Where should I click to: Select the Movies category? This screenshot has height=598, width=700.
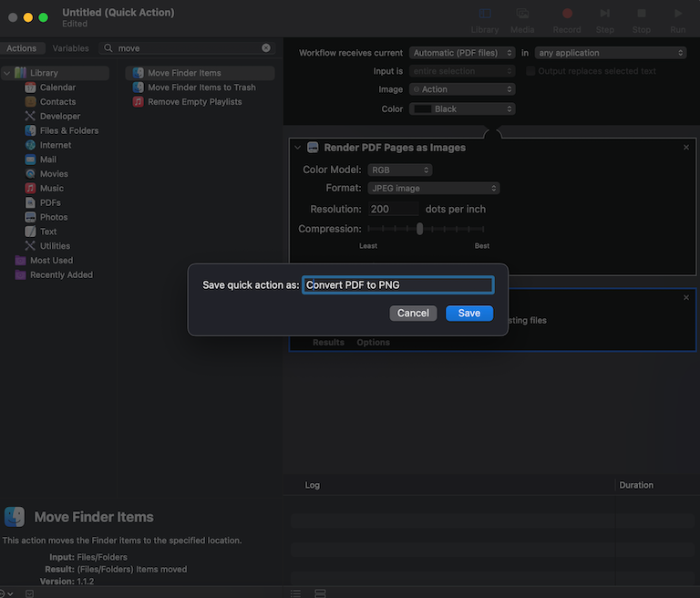pyautogui.click(x=53, y=174)
